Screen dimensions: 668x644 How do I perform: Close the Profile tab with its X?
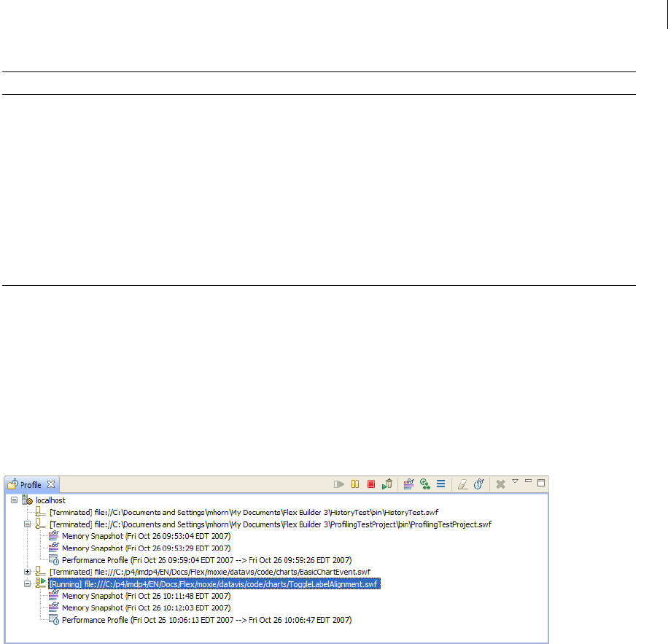point(51,484)
